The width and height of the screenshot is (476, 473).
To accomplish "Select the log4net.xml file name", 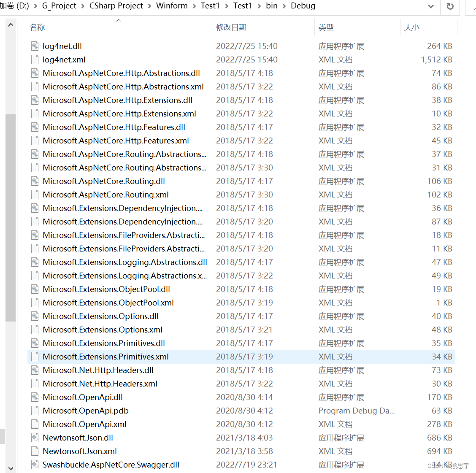I will coord(64,60).
